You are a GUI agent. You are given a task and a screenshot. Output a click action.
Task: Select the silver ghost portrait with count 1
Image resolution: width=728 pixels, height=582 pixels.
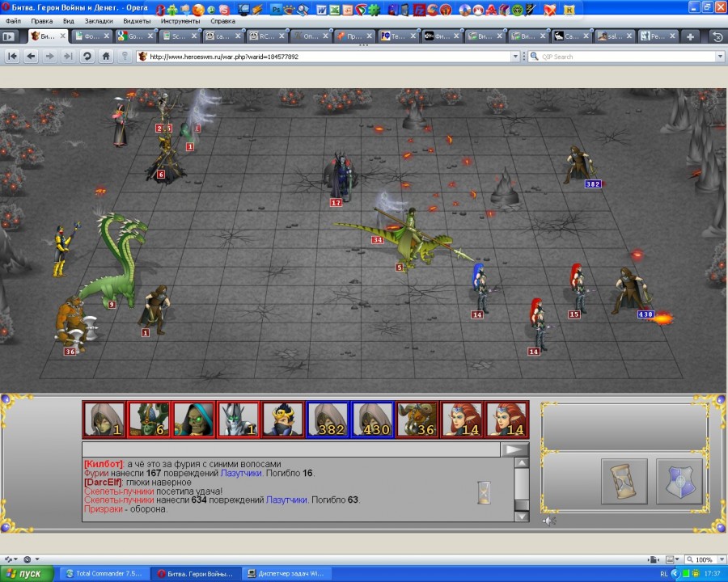point(238,420)
